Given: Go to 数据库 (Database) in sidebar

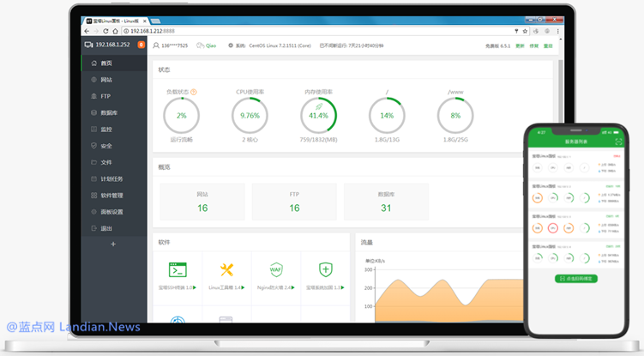Looking at the screenshot, I should click(x=108, y=112).
